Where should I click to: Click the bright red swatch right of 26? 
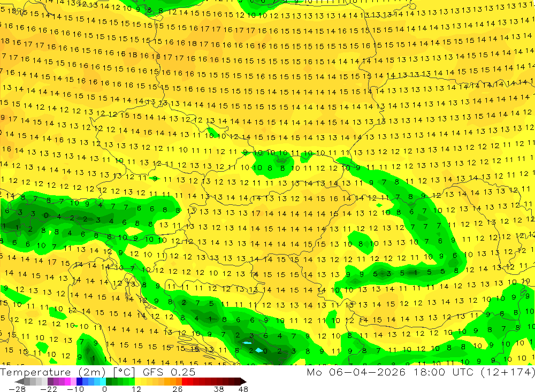click(x=185, y=381)
